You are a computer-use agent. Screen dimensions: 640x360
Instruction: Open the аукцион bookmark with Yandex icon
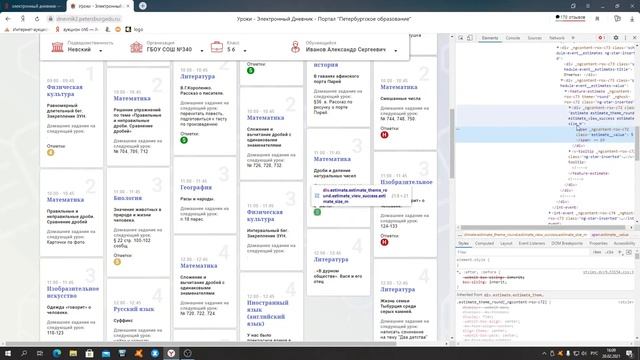point(77,29)
